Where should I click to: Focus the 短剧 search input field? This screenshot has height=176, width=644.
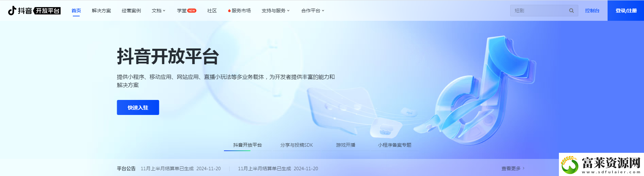pos(544,11)
